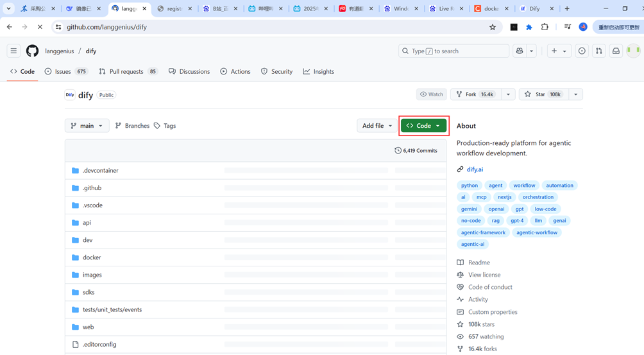The width and height of the screenshot is (644, 355).
Task: Star the dify repository
Action: (x=544, y=94)
